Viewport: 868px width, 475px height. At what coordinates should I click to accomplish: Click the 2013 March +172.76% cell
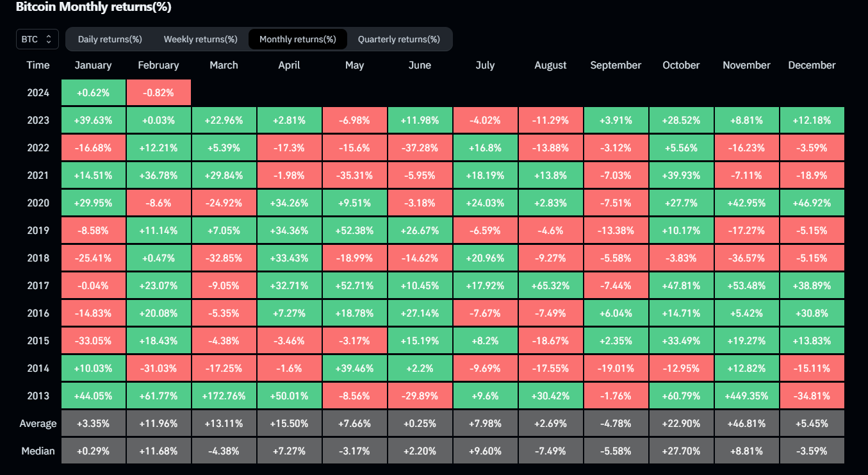point(224,396)
